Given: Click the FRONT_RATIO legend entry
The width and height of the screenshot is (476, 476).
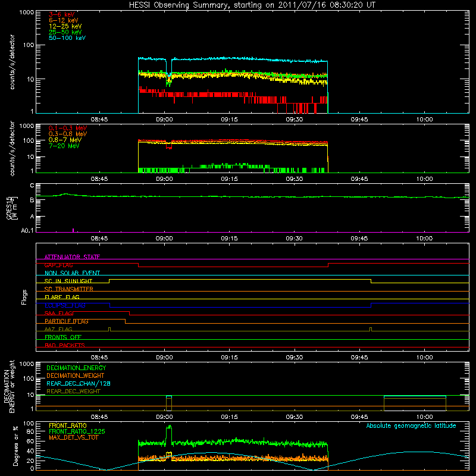Looking at the screenshot, I should (x=68, y=425).
